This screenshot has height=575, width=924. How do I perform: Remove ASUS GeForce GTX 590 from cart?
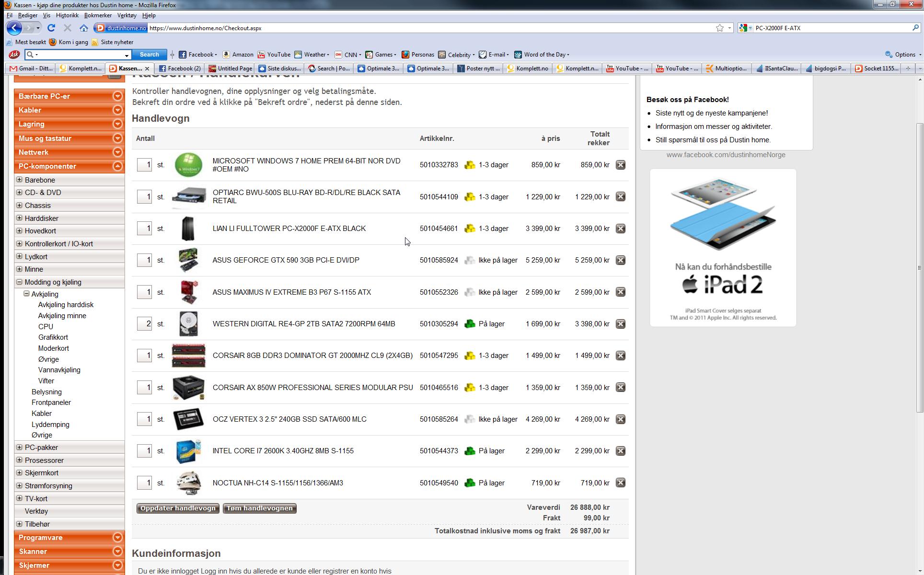pyautogui.click(x=621, y=260)
